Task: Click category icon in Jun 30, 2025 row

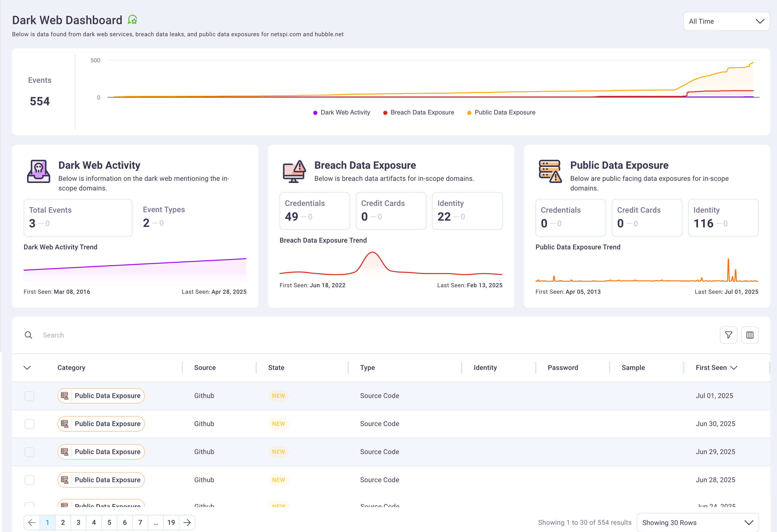Action: [64, 424]
